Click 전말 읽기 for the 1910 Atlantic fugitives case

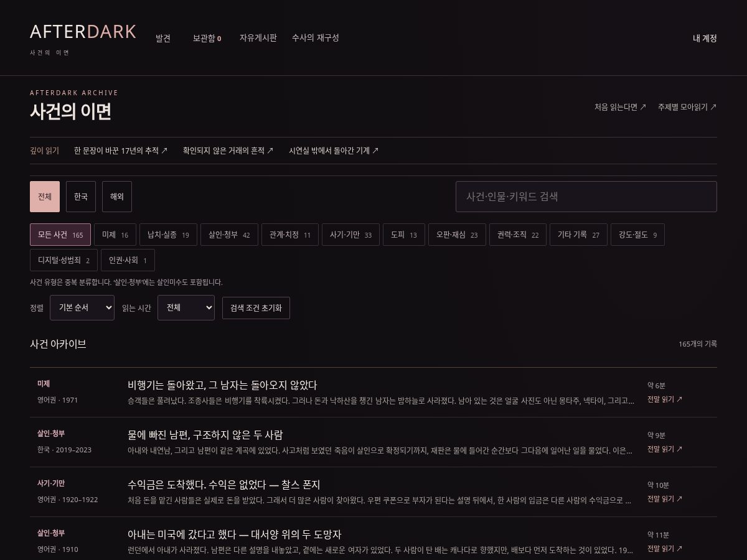pos(665,549)
